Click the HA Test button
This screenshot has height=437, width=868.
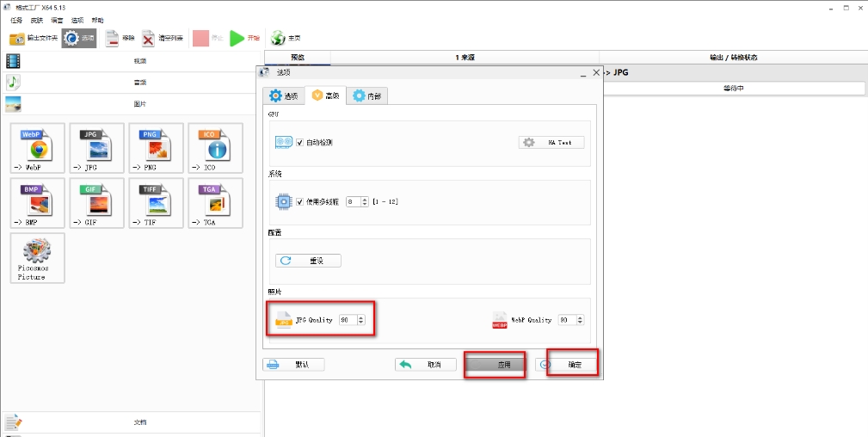[551, 142]
